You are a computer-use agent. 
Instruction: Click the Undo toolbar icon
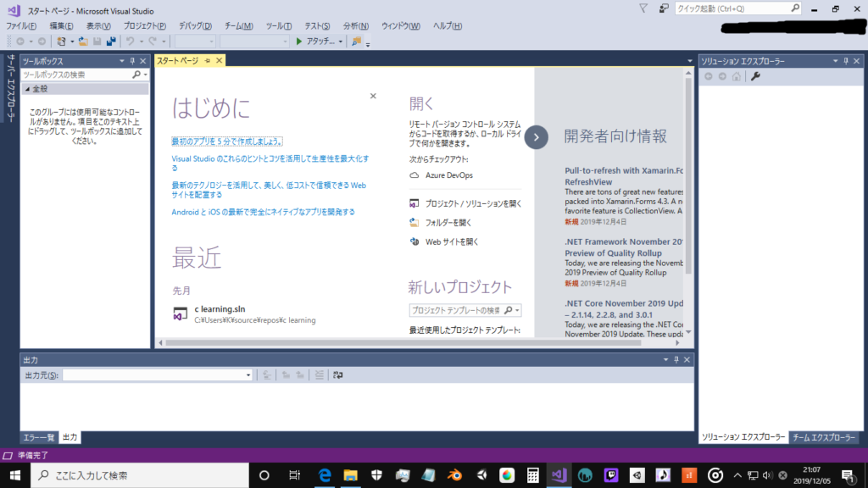130,42
